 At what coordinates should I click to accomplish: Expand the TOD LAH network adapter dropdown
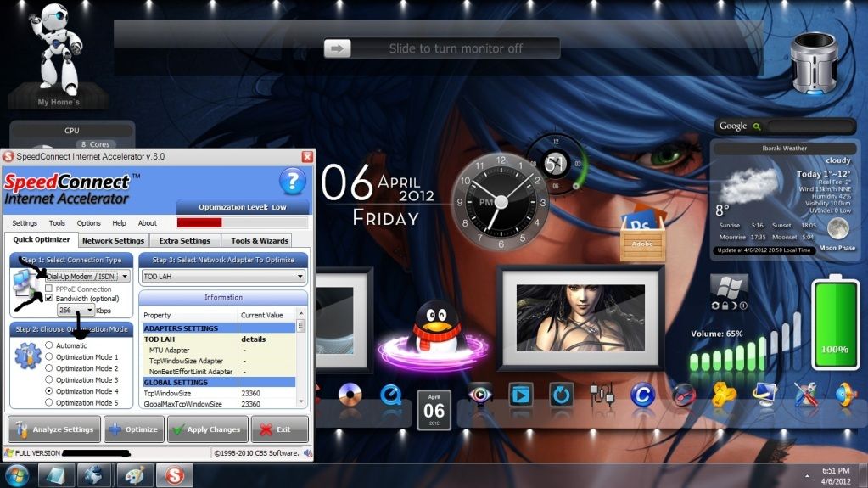point(223,276)
